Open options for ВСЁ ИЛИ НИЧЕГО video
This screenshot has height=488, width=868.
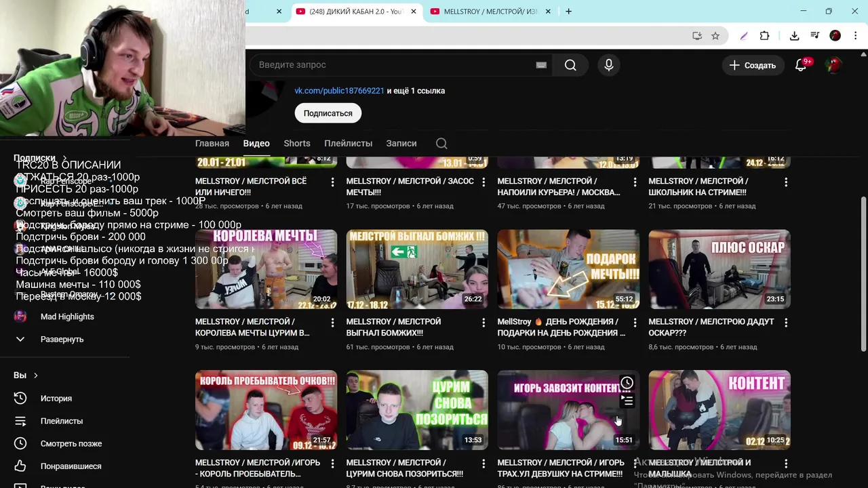(332, 182)
